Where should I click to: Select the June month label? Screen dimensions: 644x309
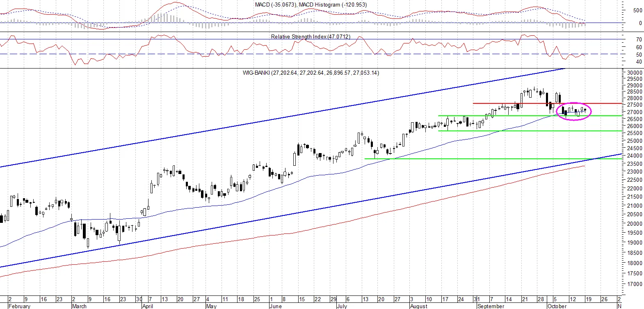coord(276,306)
